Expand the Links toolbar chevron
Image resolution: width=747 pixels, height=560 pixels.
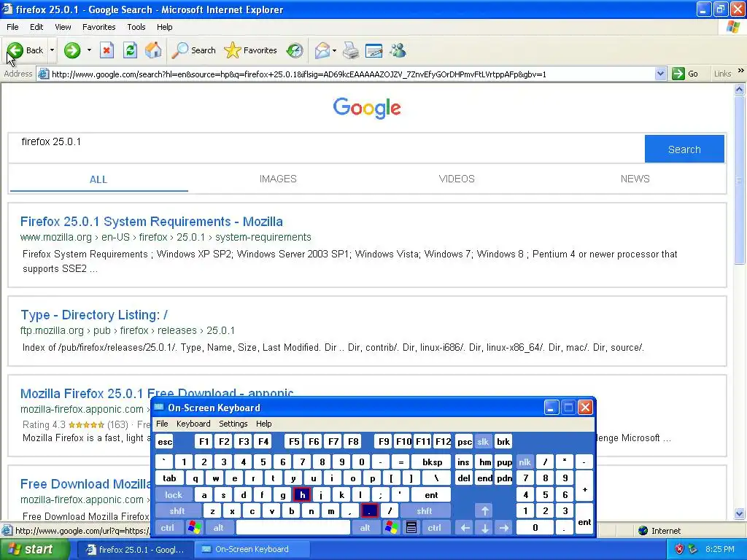click(741, 71)
